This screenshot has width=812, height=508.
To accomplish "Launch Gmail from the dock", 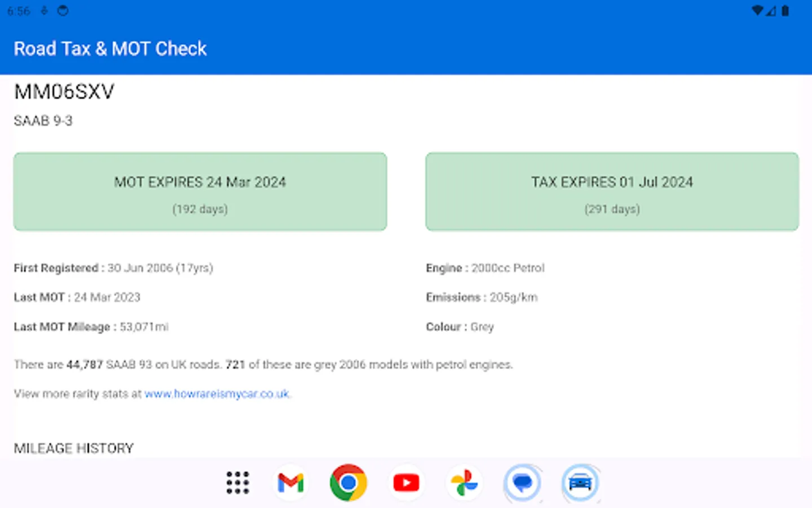I will (x=291, y=483).
